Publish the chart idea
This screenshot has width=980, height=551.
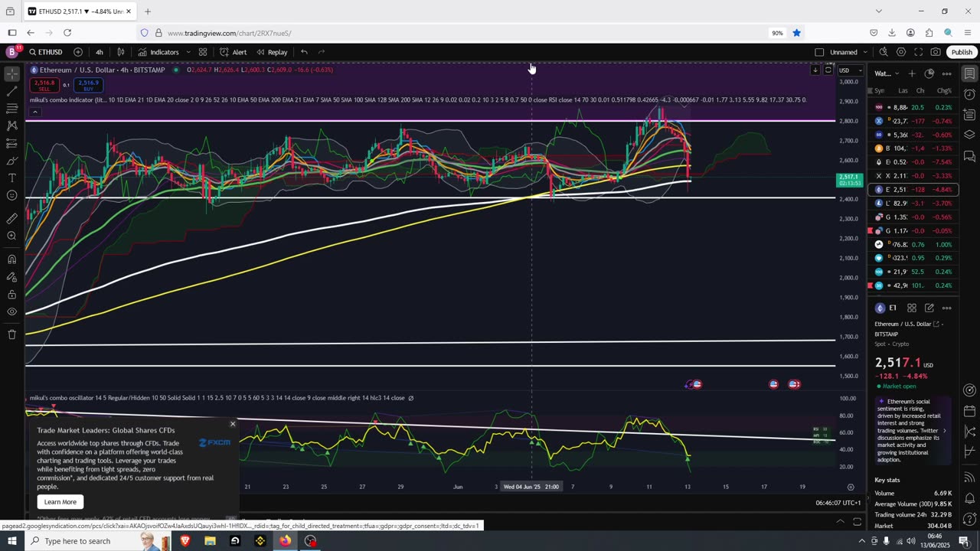pos(962,52)
